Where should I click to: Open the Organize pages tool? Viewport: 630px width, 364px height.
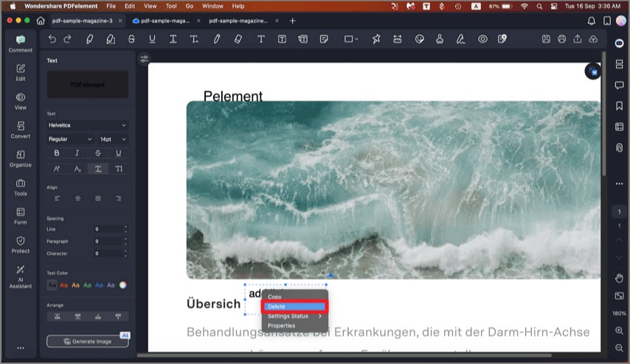point(21,159)
